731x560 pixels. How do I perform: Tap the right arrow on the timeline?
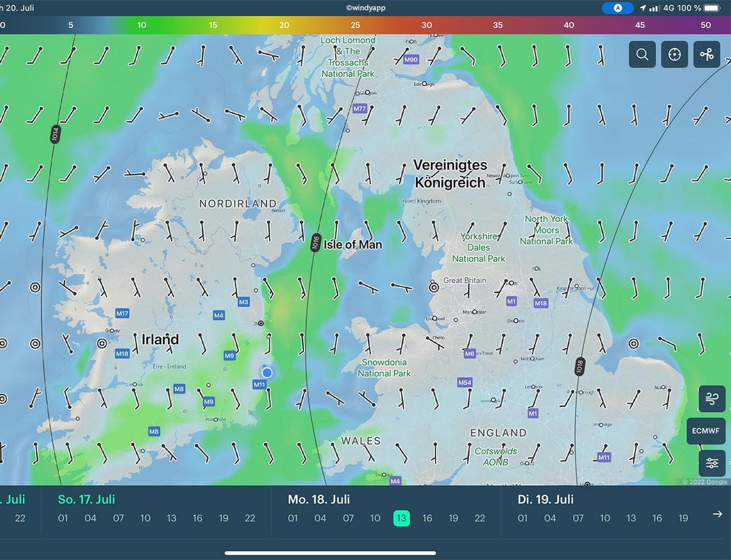(x=718, y=514)
